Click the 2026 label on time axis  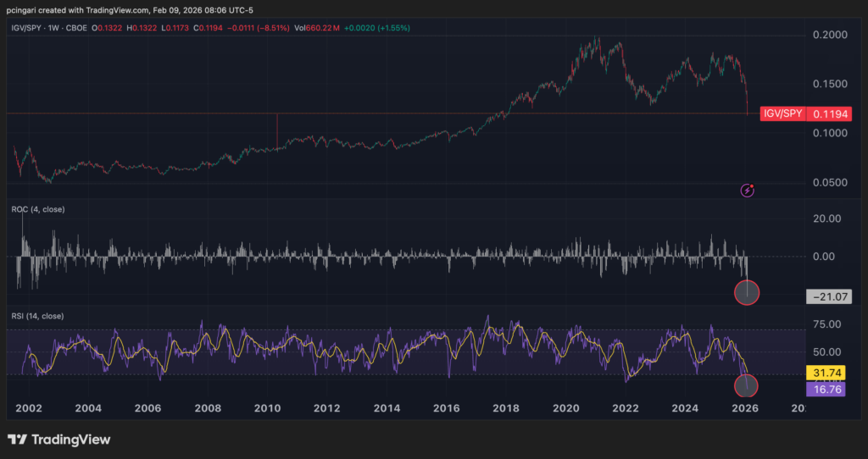(x=744, y=409)
